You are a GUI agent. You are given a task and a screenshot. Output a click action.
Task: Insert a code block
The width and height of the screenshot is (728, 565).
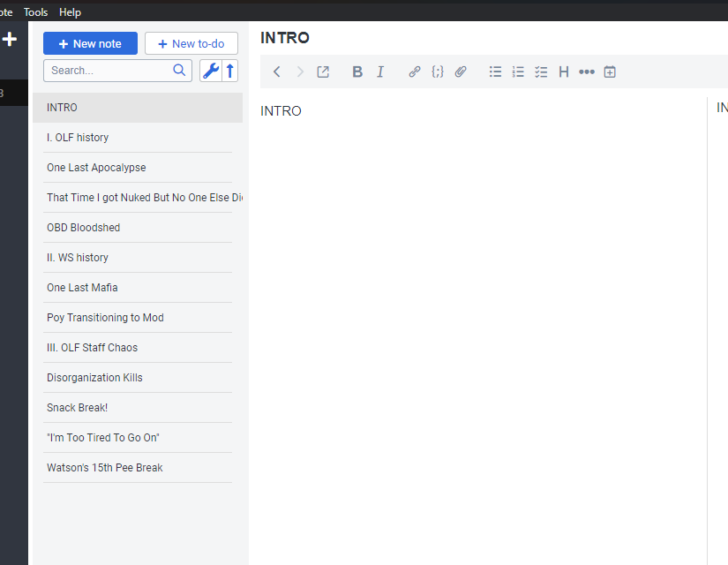pos(438,72)
